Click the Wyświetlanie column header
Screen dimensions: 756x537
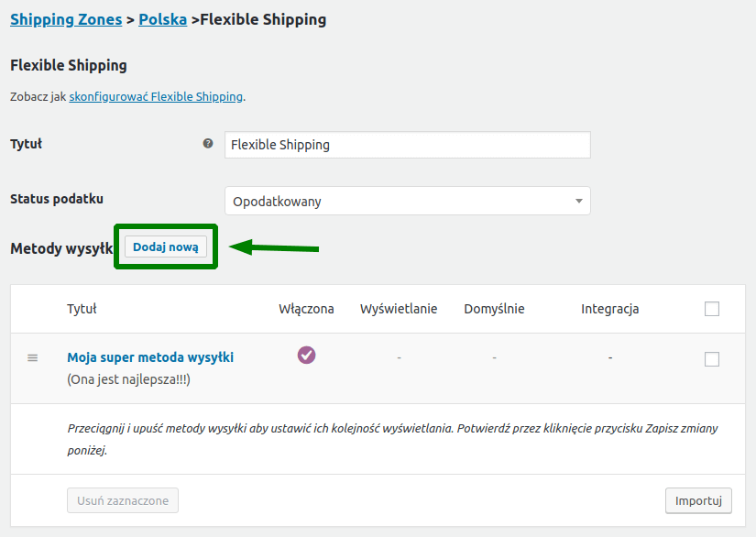399,309
